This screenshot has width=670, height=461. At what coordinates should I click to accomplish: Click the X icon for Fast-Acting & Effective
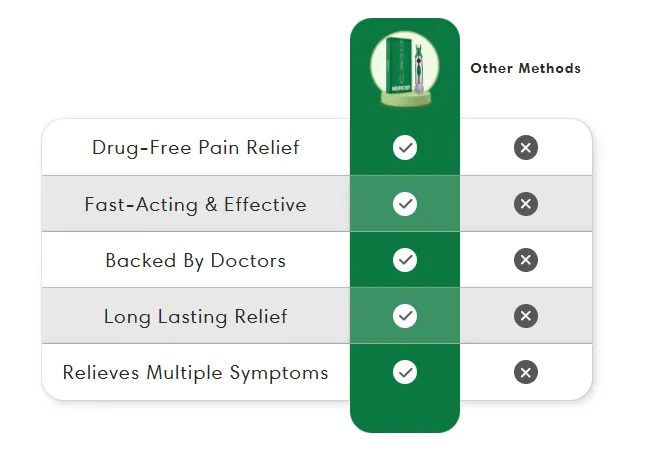pos(526,204)
